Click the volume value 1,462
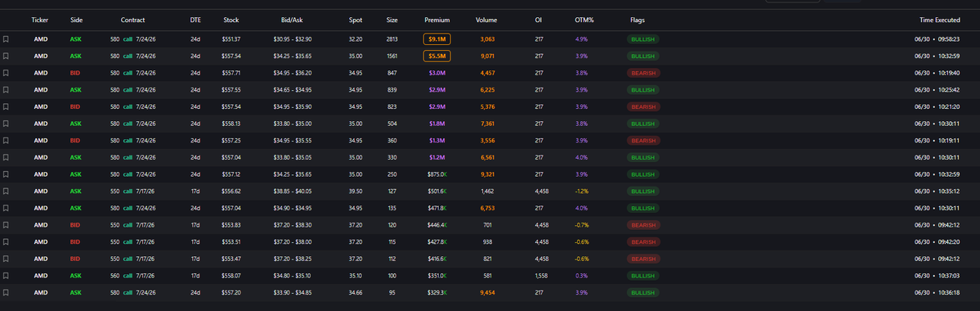Viewport: 980px width, 311px height. click(487, 191)
